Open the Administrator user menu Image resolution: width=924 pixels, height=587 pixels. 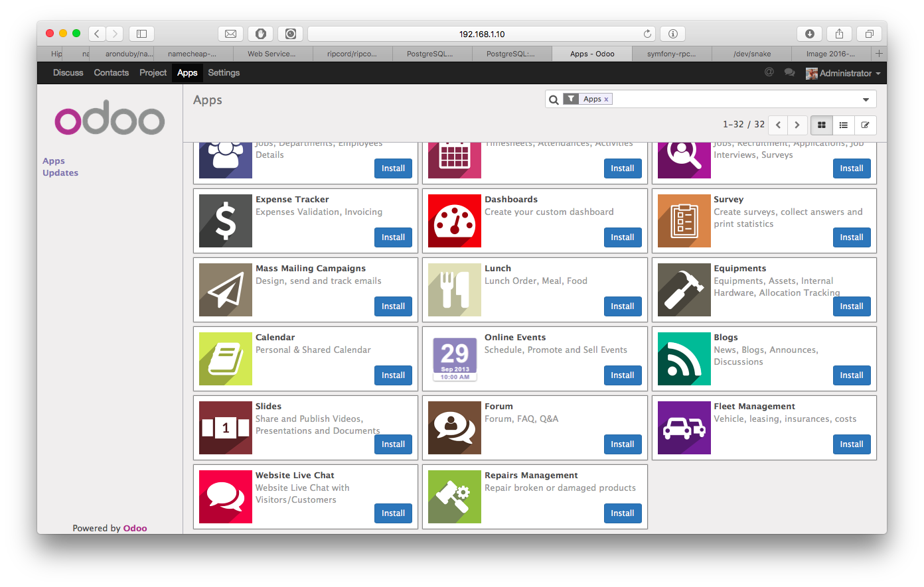pos(843,73)
